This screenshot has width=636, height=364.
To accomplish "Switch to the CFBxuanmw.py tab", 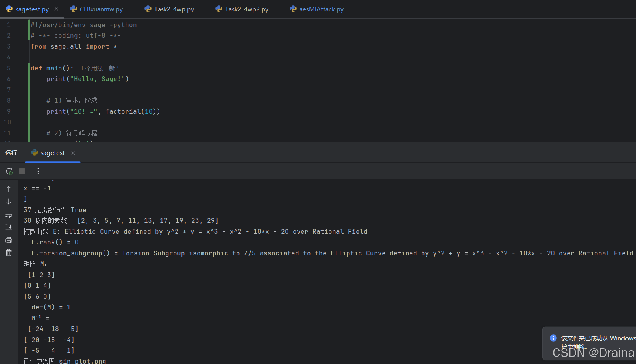I will coord(101,9).
